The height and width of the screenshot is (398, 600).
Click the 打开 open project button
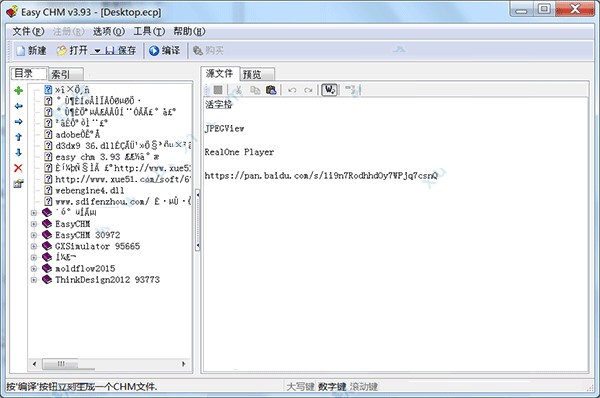[72, 51]
